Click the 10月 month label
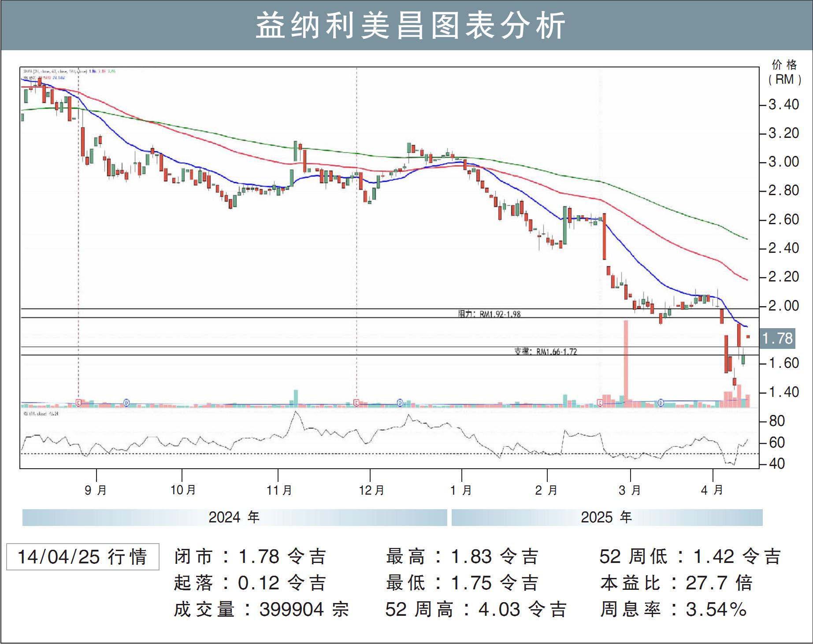Screen dimensions: 813x644 point(183,490)
